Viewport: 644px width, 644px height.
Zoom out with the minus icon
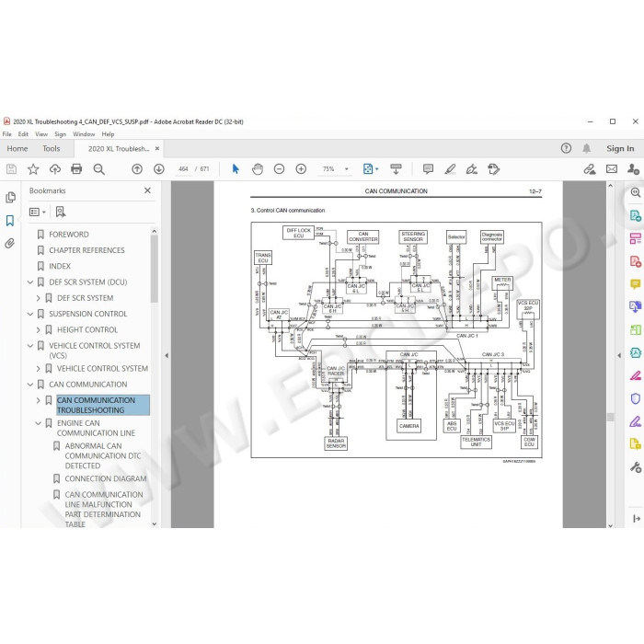[280, 168]
